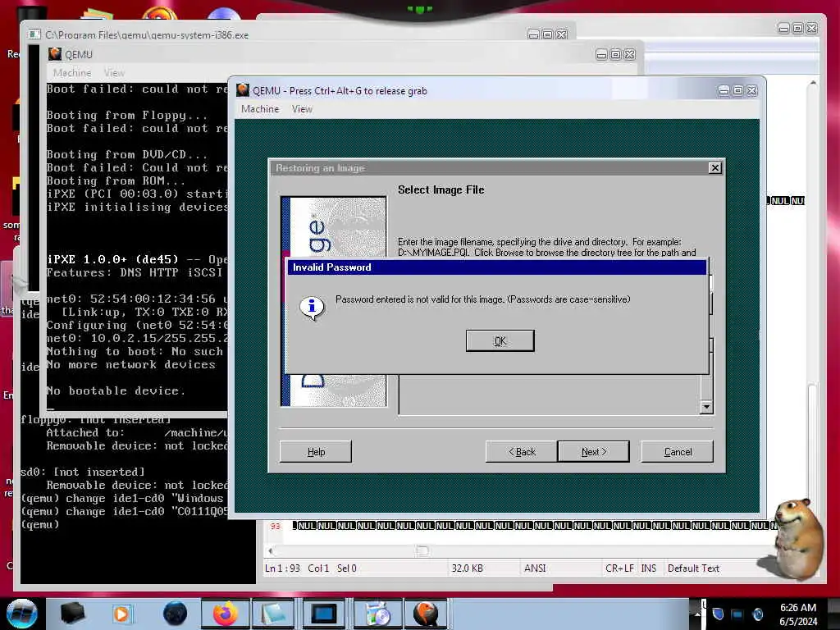Open View menu in front QEMU window
This screenshot has height=630, width=840.
(302, 109)
